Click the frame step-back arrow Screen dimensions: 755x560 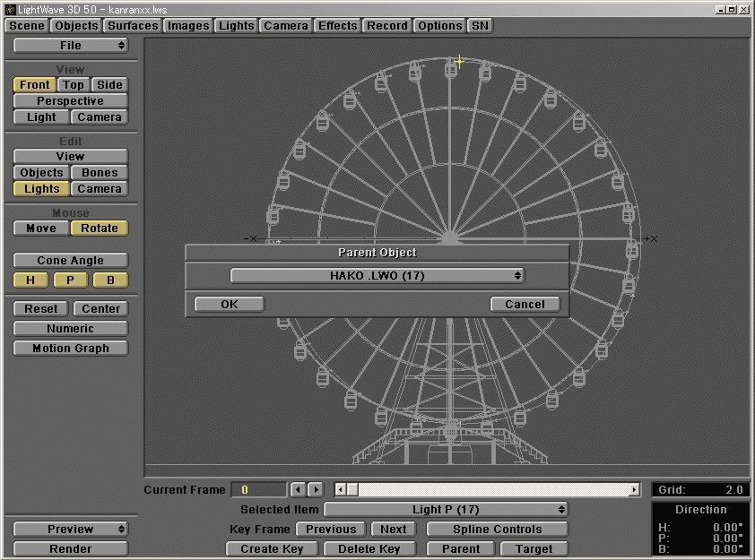point(299,490)
